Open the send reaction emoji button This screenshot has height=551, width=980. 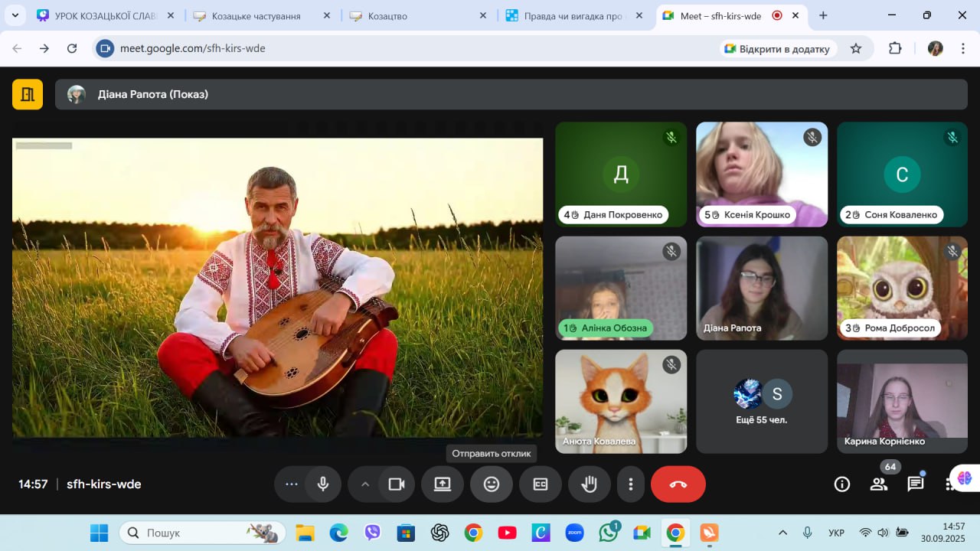coord(492,484)
